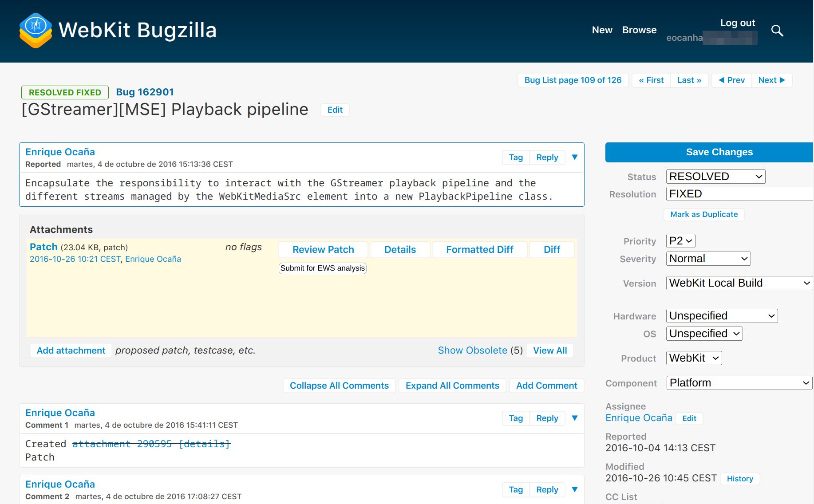814x504 pixels.
Task: Open the Browse menu item
Action: pos(639,30)
